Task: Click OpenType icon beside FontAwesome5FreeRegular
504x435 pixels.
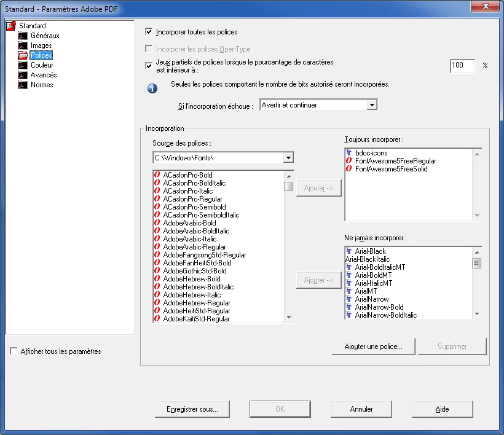Action: click(x=348, y=160)
